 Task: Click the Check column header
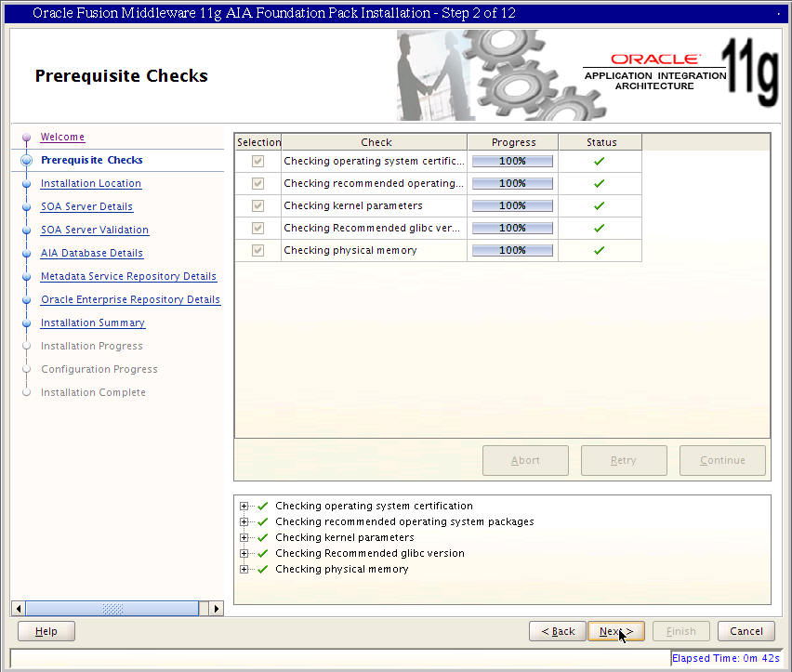pos(375,142)
